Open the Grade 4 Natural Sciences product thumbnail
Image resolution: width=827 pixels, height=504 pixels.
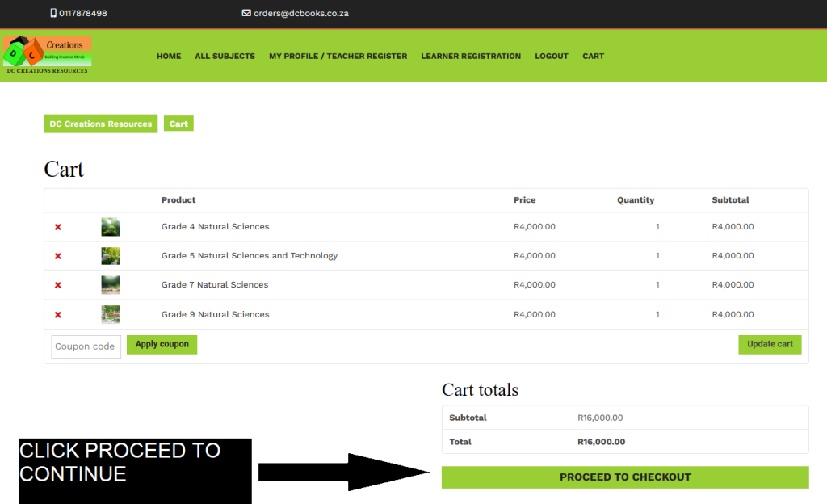coord(110,227)
